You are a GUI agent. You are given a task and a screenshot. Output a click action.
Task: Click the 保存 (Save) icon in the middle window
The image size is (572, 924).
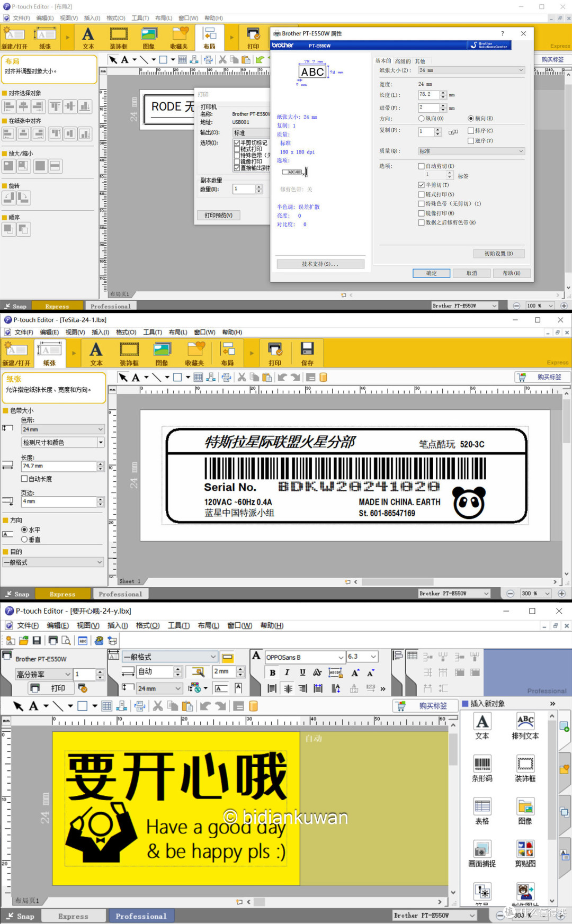(x=307, y=353)
